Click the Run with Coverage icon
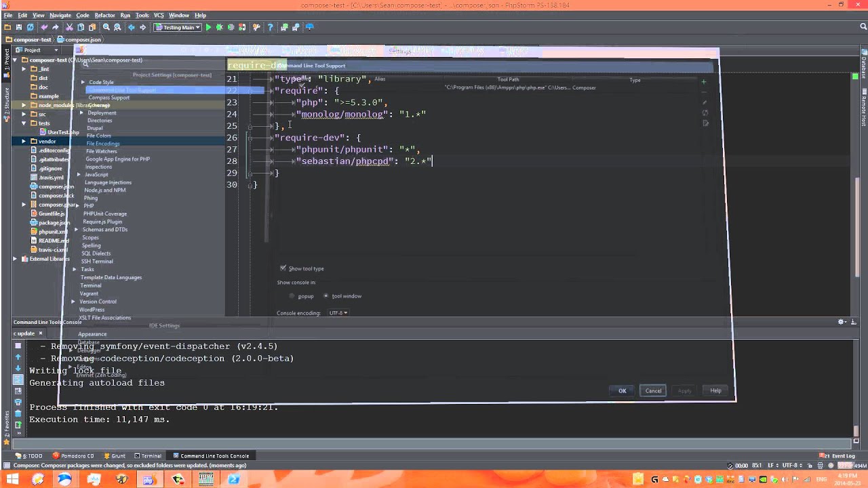Screen dimensions: 868x488 (x=231, y=27)
